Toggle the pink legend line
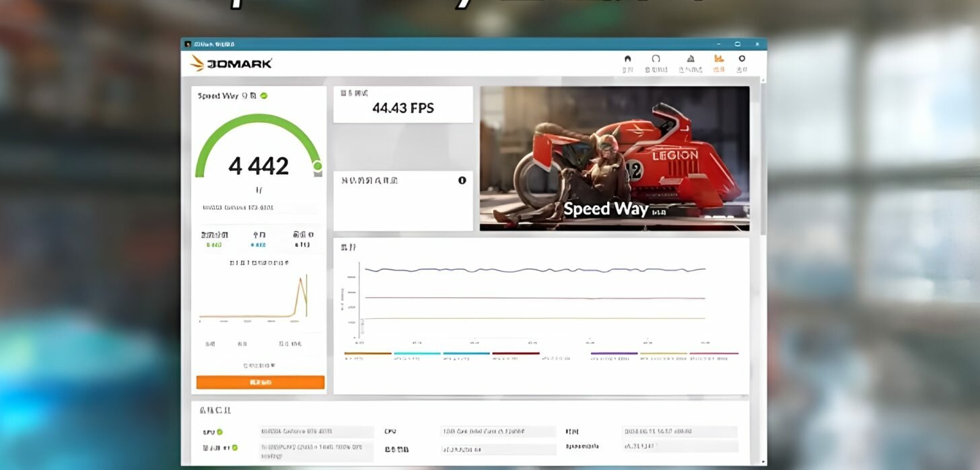Viewport: 980px width, 470px height. pyautogui.click(x=714, y=353)
